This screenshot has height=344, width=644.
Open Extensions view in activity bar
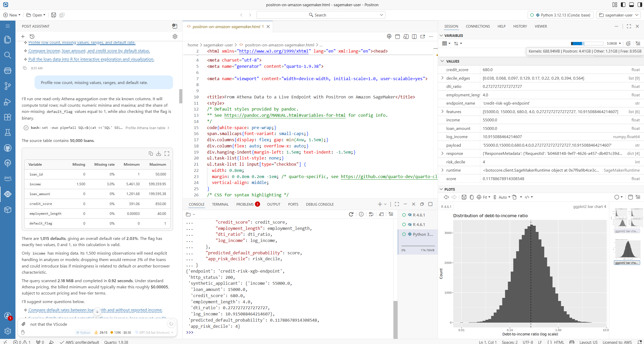pyautogui.click(x=8, y=117)
